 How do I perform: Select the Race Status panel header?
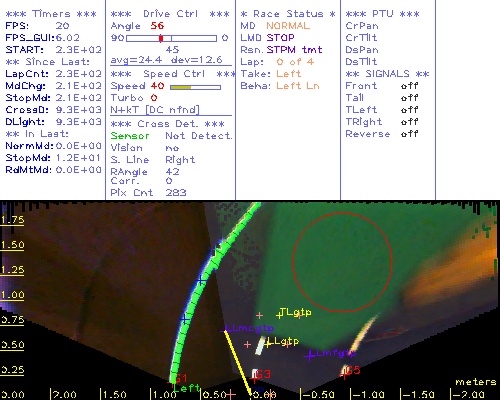(288, 14)
